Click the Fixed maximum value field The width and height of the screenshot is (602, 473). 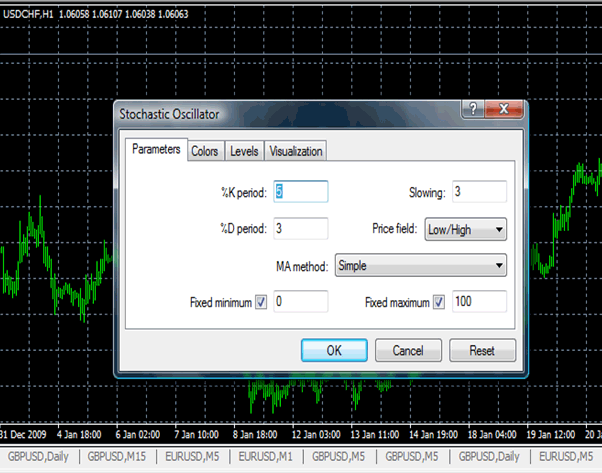coord(479,301)
